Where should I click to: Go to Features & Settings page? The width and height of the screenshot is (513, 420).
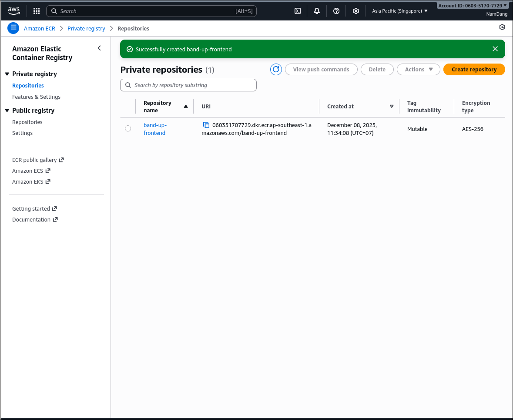[36, 97]
